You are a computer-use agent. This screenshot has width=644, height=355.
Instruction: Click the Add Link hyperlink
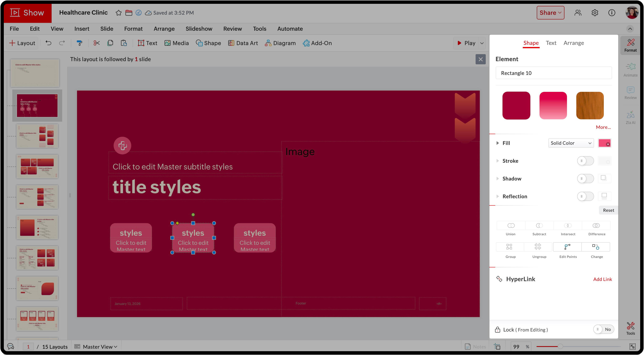tap(602, 279)
